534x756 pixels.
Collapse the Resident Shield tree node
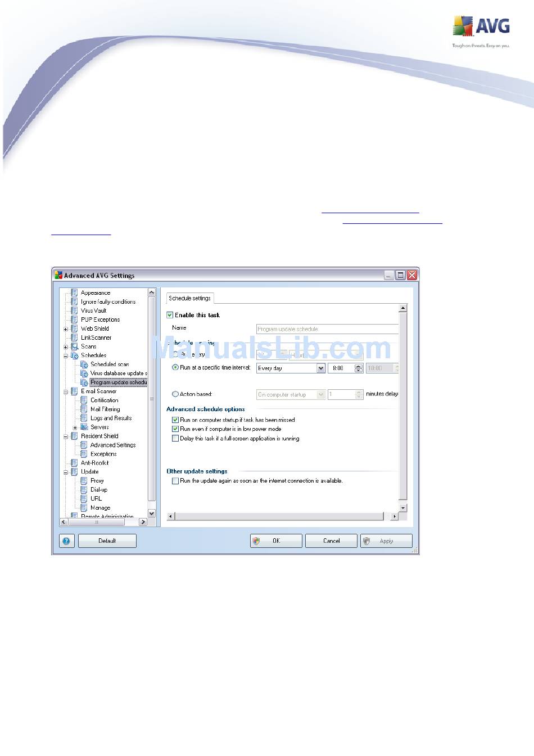(66, 436)
